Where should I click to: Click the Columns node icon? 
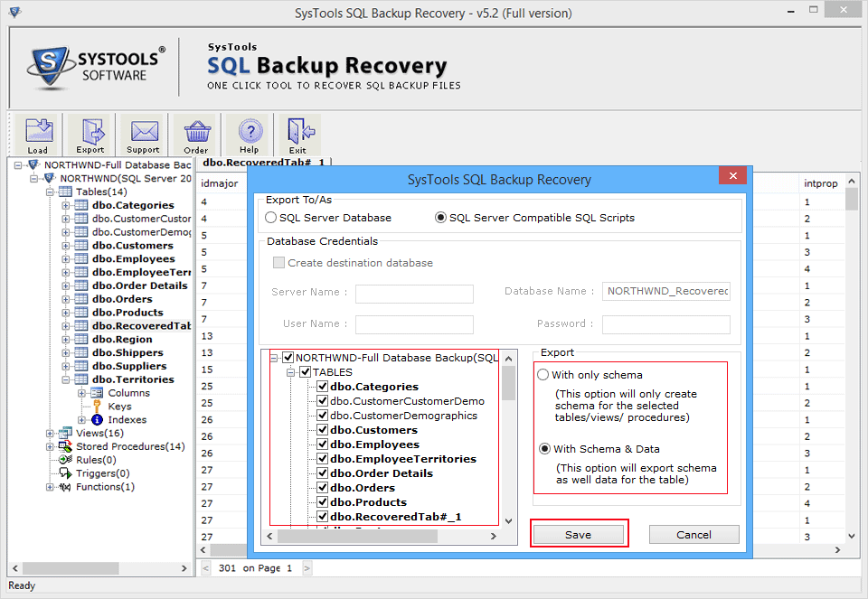97,393
